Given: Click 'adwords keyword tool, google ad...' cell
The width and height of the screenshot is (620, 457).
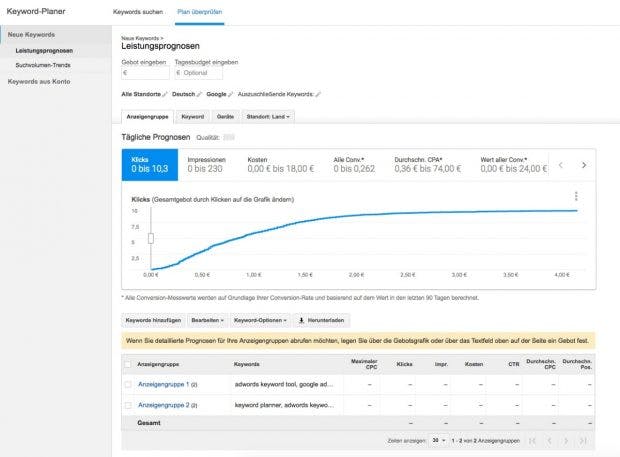Looking at the screenshot, I should [284, 384].
